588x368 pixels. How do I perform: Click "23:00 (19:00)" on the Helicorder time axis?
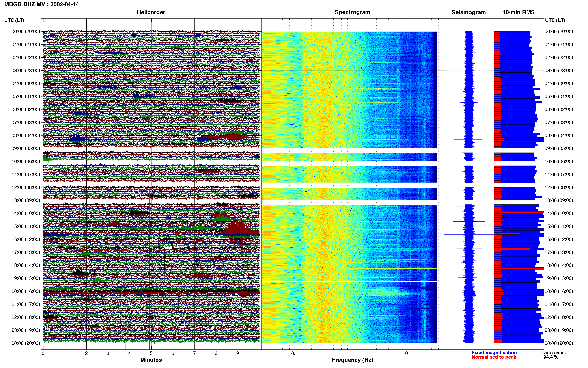pos(26,330)
